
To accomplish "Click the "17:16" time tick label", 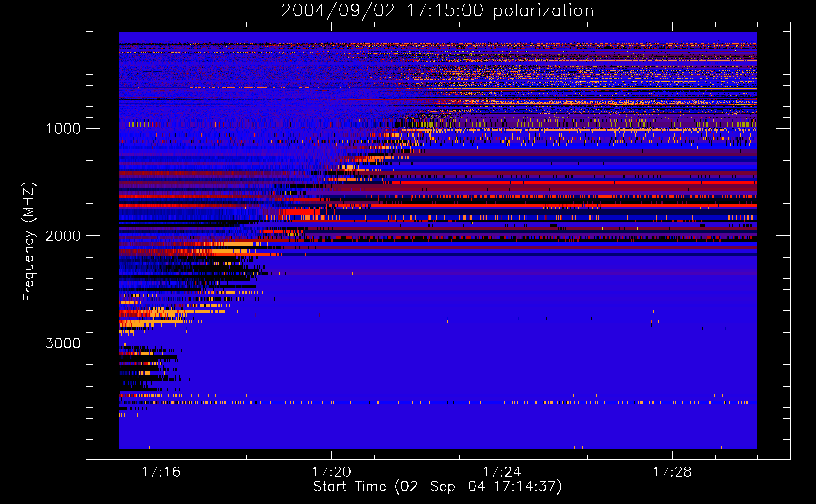I will [x=161, y=472].
